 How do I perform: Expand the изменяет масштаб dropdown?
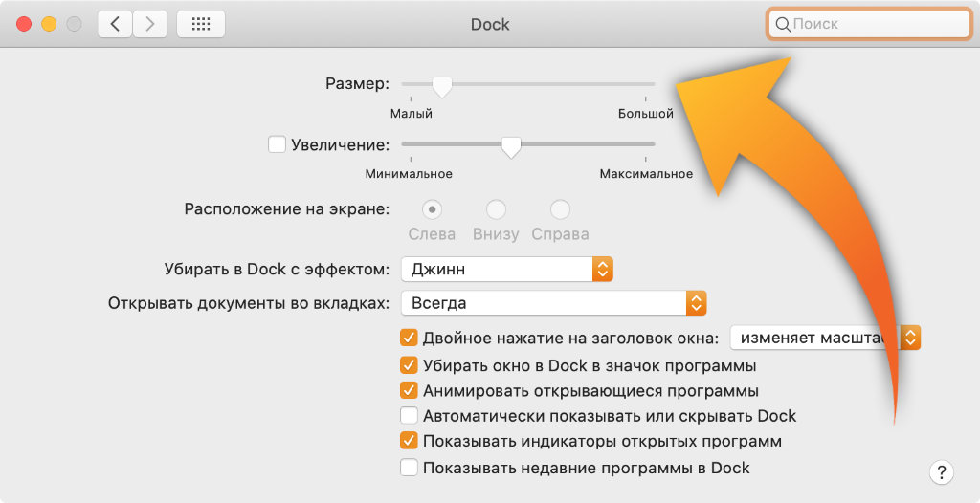tap(825, 338)
